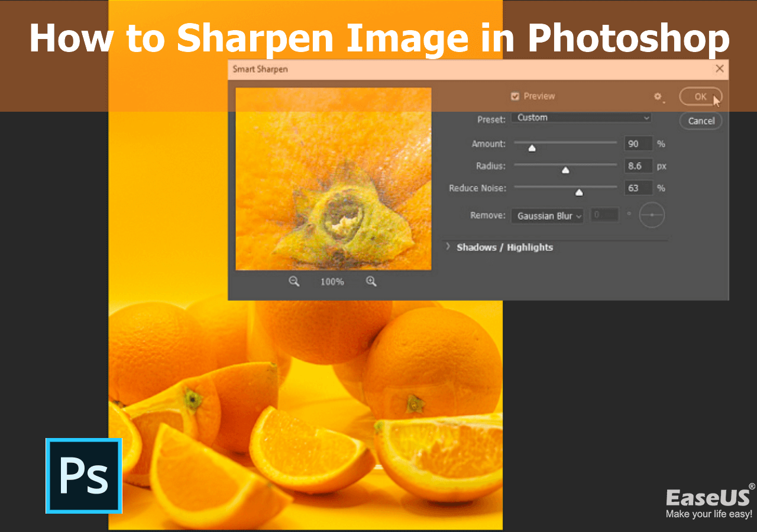Image resolution: width=757 pixels, height=532 pixels.
Task: Click the Radius slider handle
Action: click(565, 170)
